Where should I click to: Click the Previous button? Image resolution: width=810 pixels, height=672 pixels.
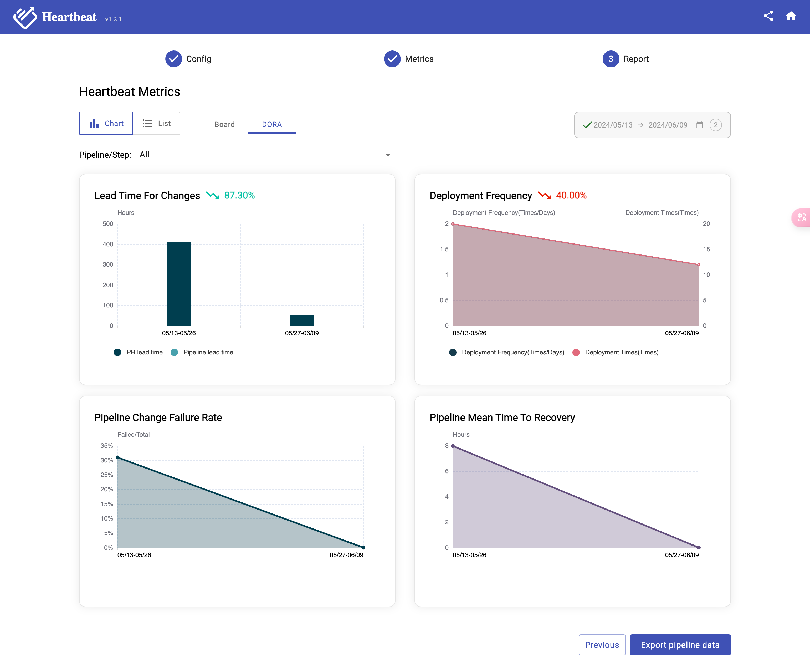(x=602, y=645)
